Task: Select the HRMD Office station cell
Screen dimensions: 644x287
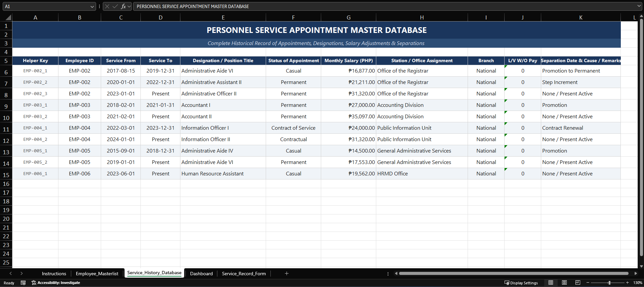Action: (422, 174)
